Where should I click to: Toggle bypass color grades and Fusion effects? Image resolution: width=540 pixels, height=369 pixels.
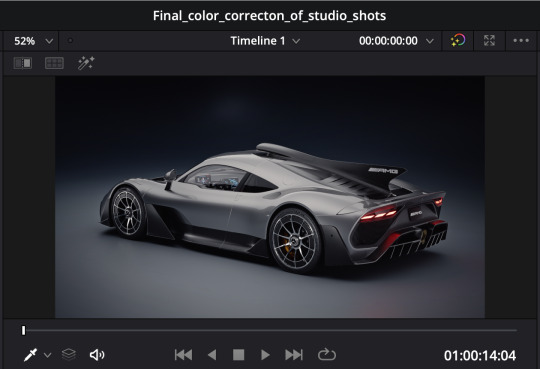(x=458, y=41)
